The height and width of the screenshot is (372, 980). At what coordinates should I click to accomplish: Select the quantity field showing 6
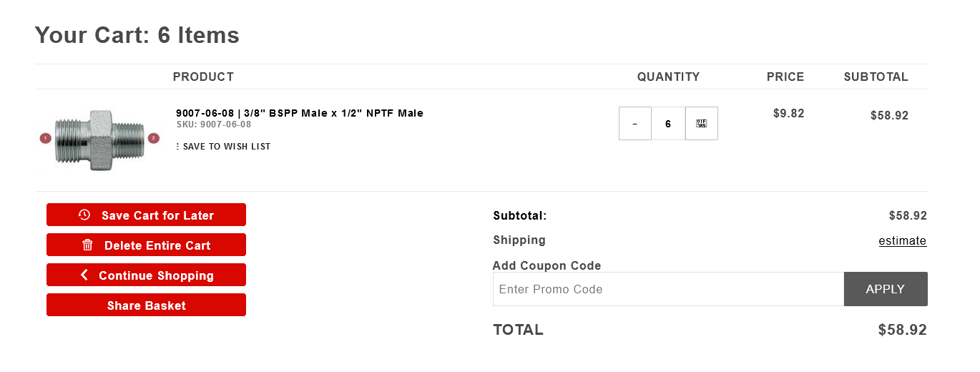[668, 124]
